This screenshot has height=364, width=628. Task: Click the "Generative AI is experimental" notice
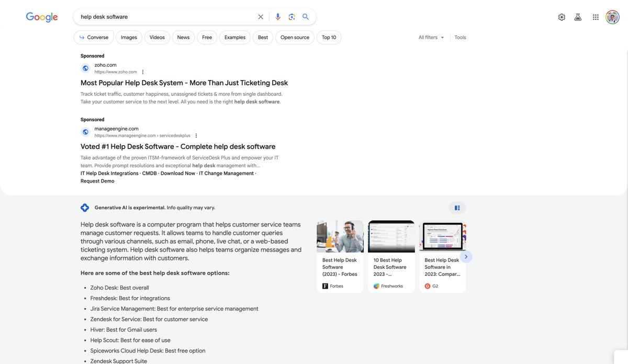pyautogui.click(x=155, y=208)
